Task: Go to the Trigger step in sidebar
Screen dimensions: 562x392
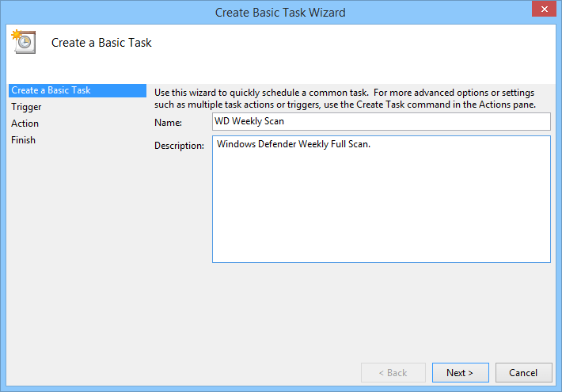Action: click(x=26, y=107)
